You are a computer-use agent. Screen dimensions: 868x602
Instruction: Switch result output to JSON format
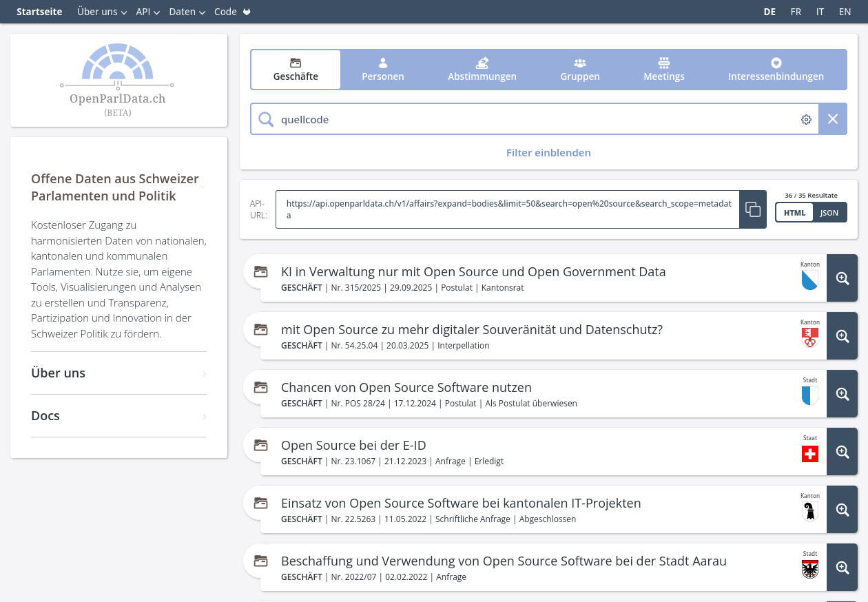click(829, 212)
